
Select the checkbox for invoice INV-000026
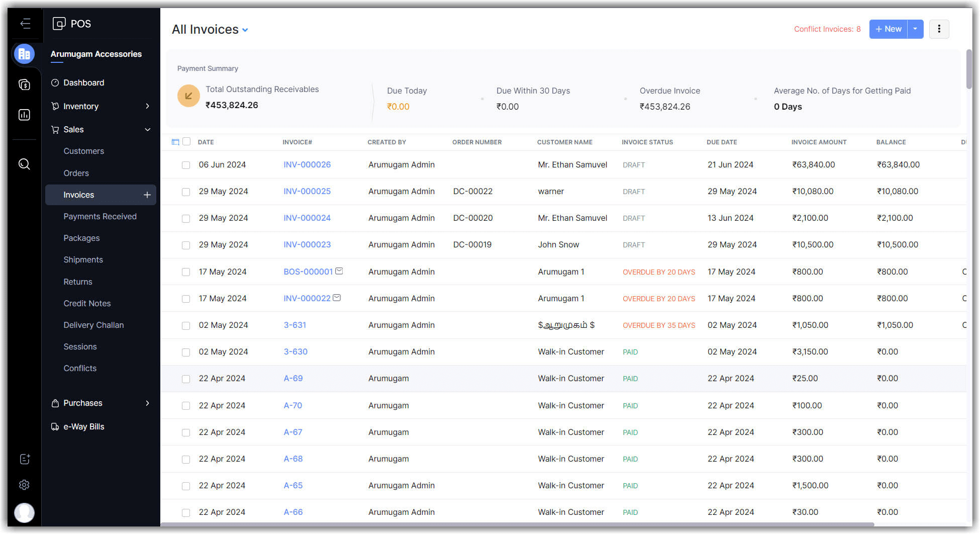tap(186, 165)
